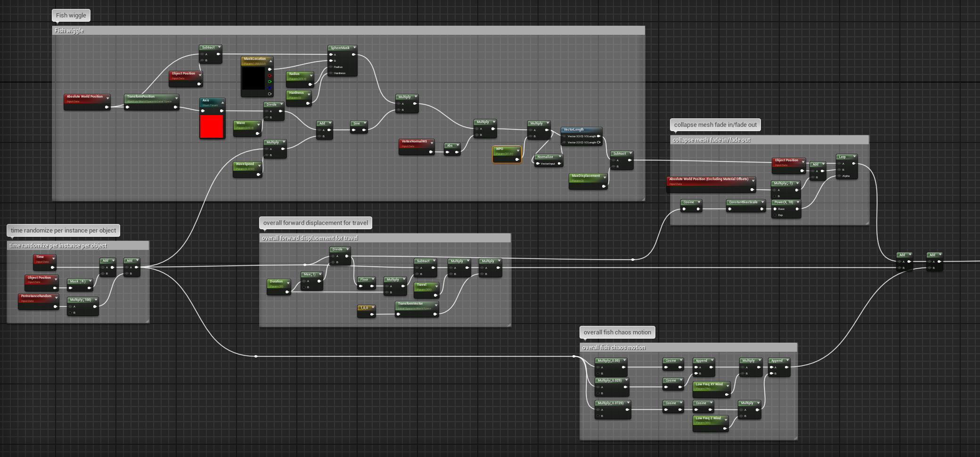Click the red color preview on the Axis node
980x457 pixels.
click(212, 126)
